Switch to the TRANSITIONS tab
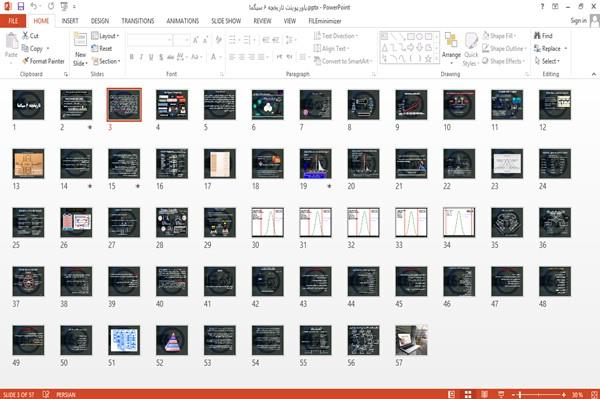Viewport: 600px width, 399px height. [x=138, y=21]
